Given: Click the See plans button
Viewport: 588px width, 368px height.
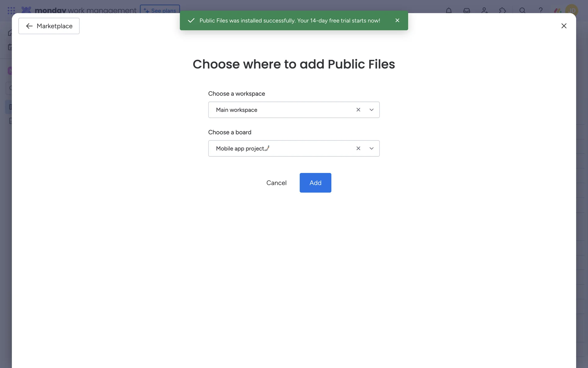Looking at the screenshot, I should (160, 9).
